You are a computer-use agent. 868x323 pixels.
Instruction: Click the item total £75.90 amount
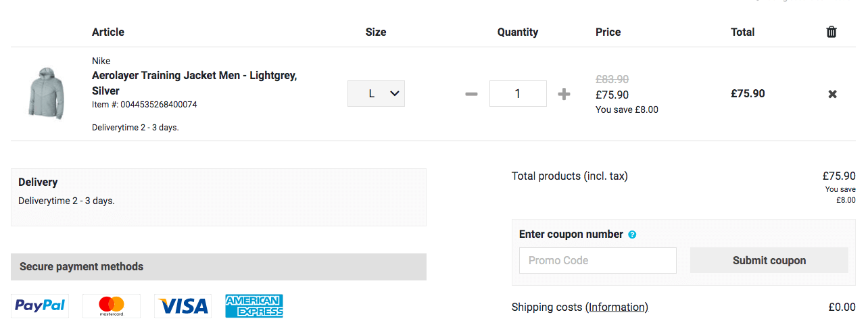pyautogui.click(x=748, y=94)
